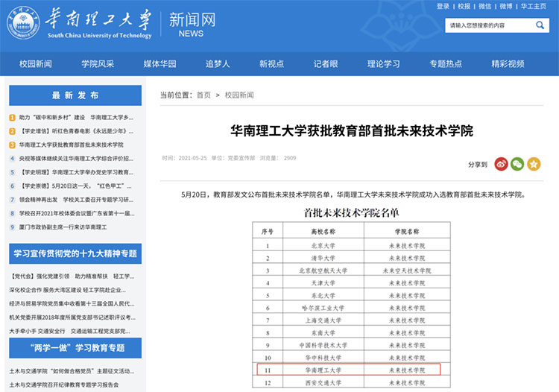Screen dimensions: 559x392
Task: Click the search magnifier icon
Action: point(540,25)
